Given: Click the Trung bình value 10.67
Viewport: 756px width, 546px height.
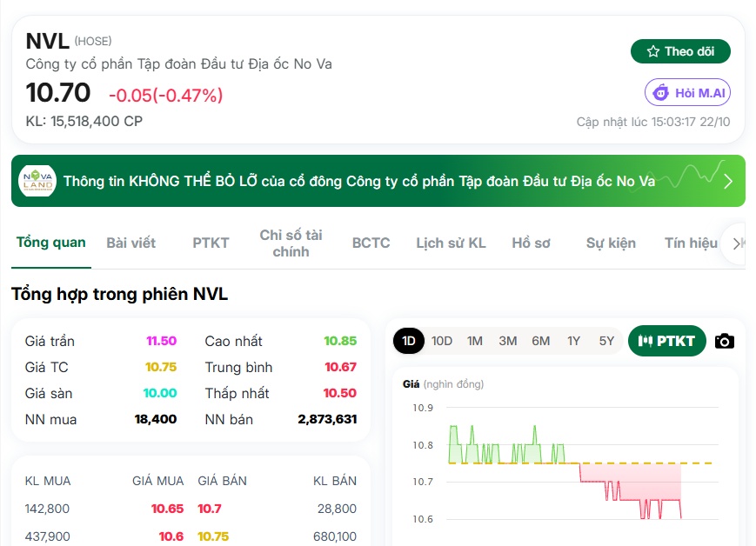Looking at the screenshot, I should pos(340,367).
